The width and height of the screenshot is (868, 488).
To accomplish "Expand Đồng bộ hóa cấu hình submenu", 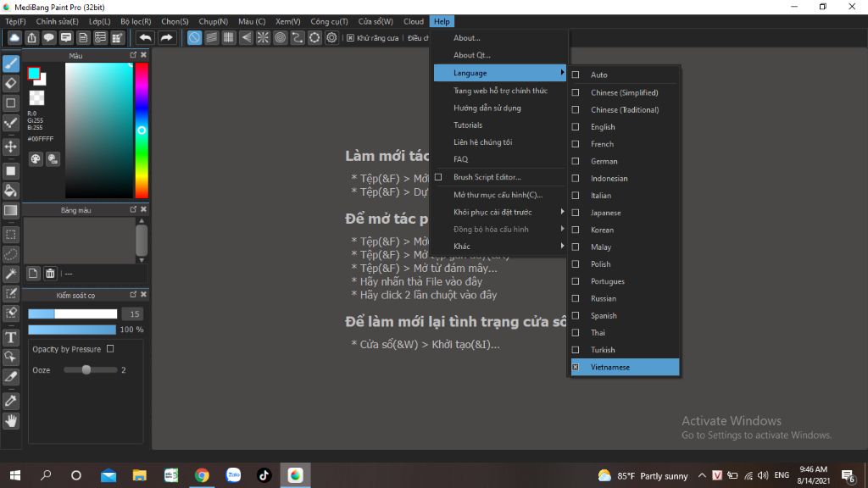I will [500, 229].
